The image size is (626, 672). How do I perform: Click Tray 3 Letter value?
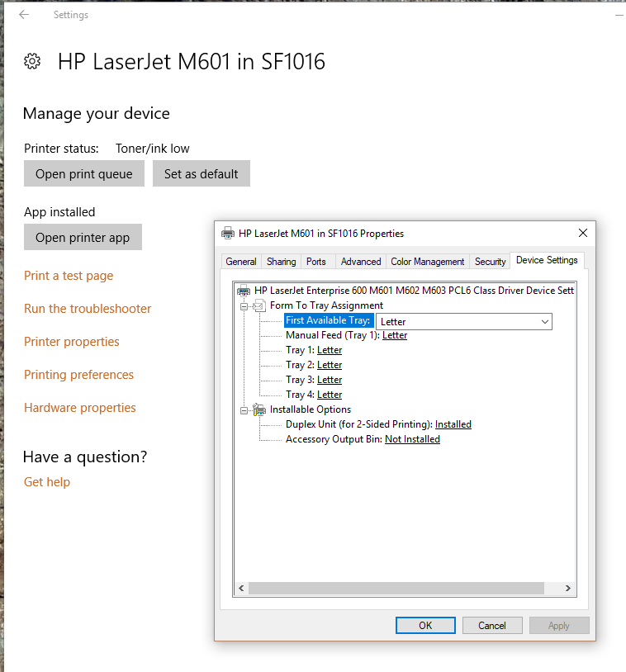[330, 380]
